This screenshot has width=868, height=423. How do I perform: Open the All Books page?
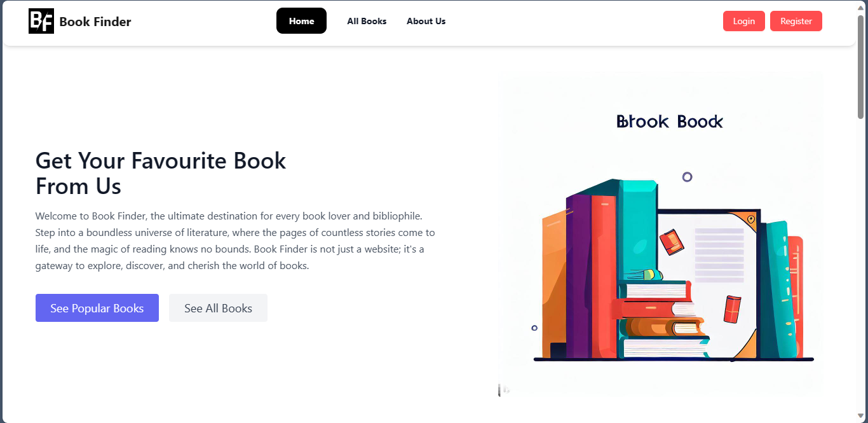coord(367,21)
